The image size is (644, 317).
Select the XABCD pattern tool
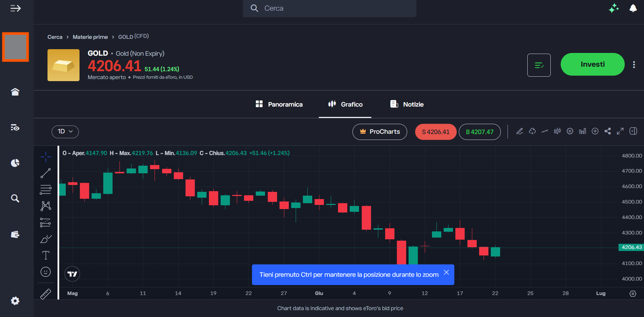[46, 206]
